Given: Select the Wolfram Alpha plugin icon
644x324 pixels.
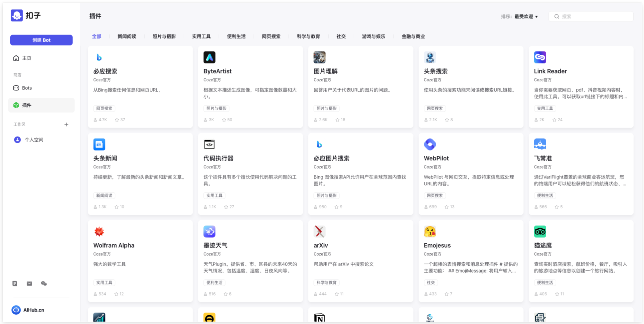Looking at the screenshot, I should (x=99, y=232).
